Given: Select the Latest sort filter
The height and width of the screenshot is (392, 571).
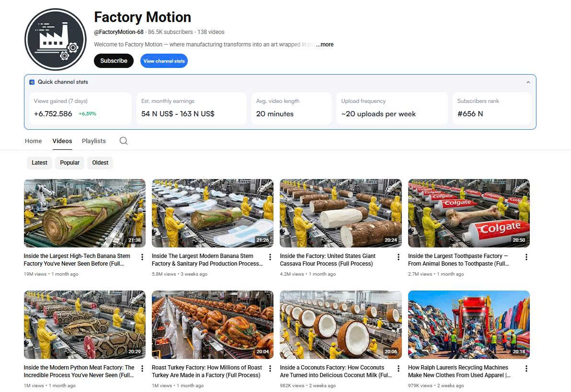Looking at the screenshot, I should click(39, 163).
